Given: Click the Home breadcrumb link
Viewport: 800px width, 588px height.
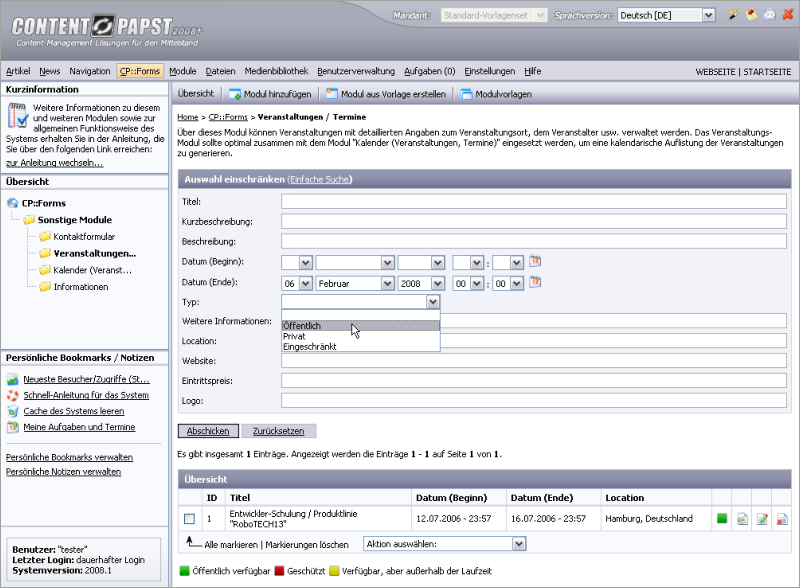Looking at the screenshot, I should [x=188, y=117].
